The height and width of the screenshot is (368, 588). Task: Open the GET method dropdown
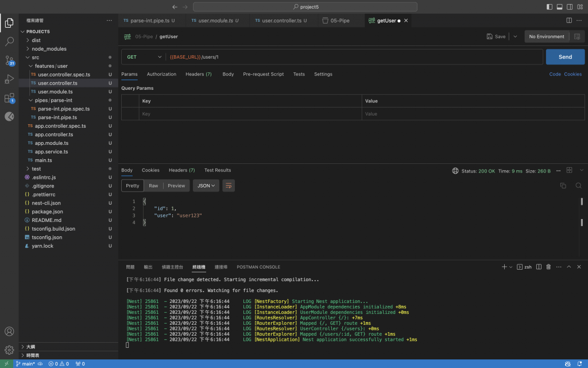[144, 57]
